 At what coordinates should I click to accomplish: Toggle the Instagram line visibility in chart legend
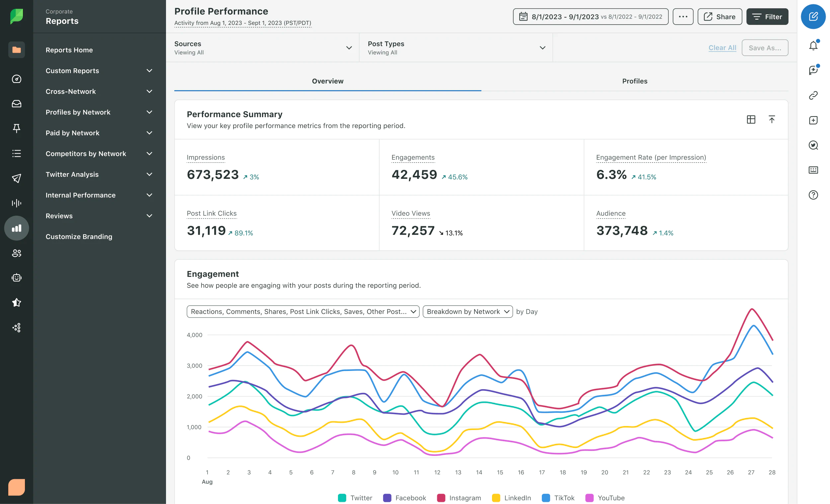point(463,497)
